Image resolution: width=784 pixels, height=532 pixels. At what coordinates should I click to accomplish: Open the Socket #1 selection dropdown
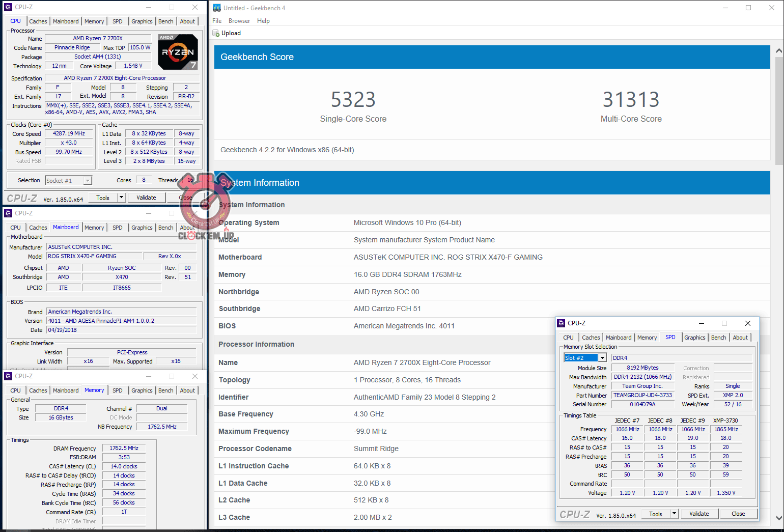click(x=88, y=181)
